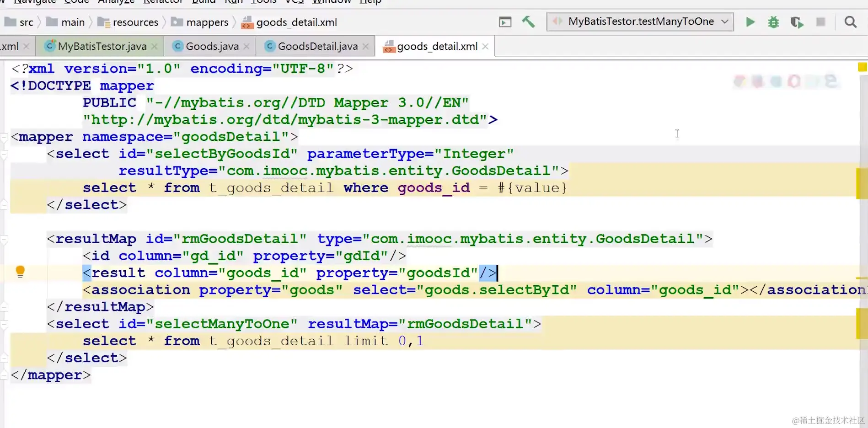This screenshot has height=428, width=868.
Task: Click the "goods.selectById" select attribute value
Action: (x=497, y=290)
